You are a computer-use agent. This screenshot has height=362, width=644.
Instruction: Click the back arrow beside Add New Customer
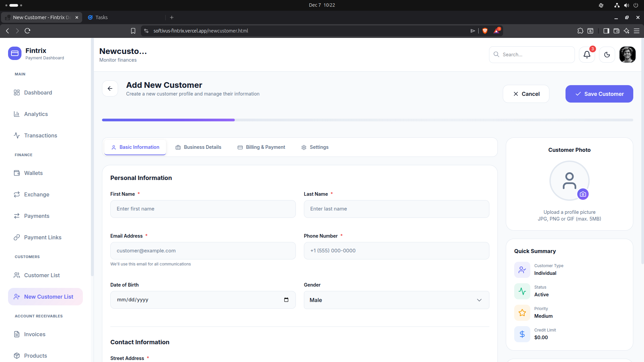[x=110, y=88]
